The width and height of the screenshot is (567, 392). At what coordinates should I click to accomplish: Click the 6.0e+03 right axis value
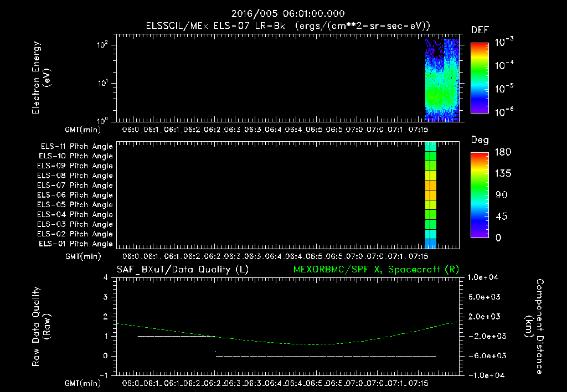pyautogui.click(x=484, y=297)
